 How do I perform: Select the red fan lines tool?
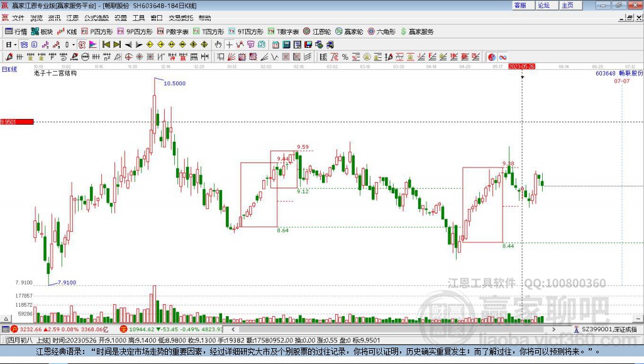pyautogui.click(x=231, y=57)
